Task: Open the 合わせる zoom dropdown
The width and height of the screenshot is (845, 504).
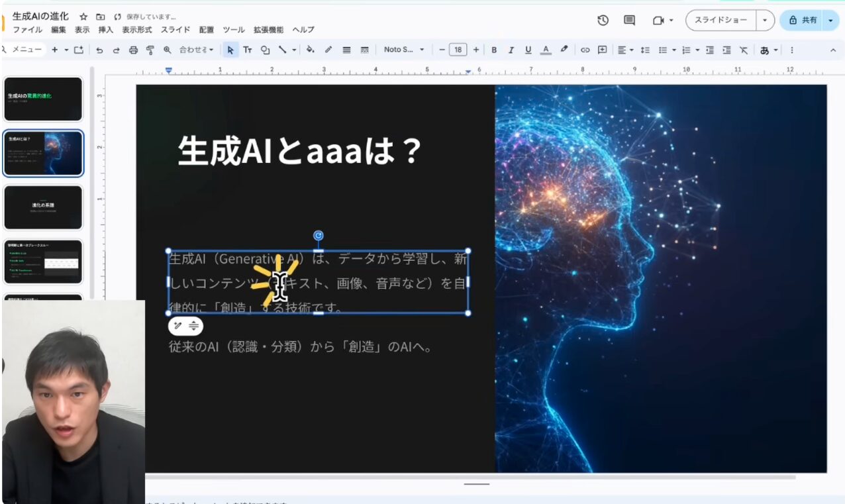Action: click(x=197, y=50)
